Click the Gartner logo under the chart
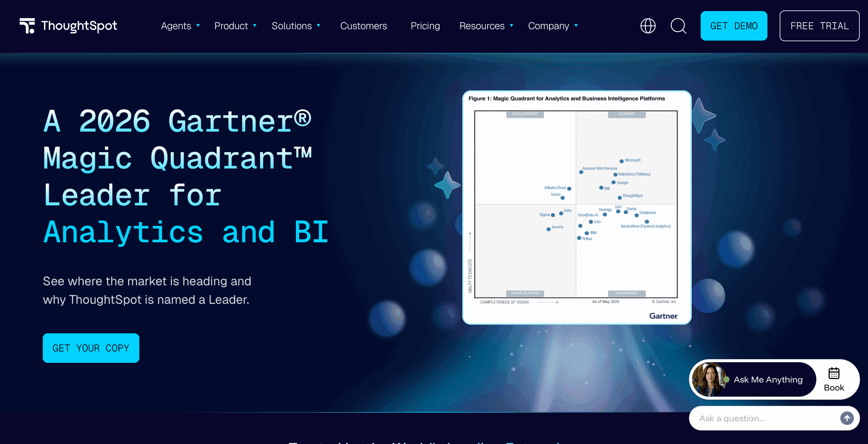Screen dimensions: 868x444 click(x=663, y=316)
